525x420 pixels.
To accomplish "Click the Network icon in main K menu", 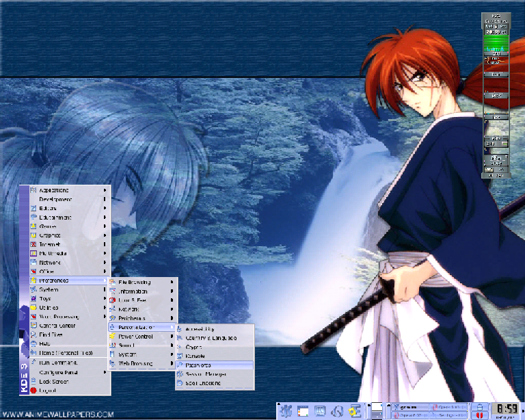I will 33,263.
